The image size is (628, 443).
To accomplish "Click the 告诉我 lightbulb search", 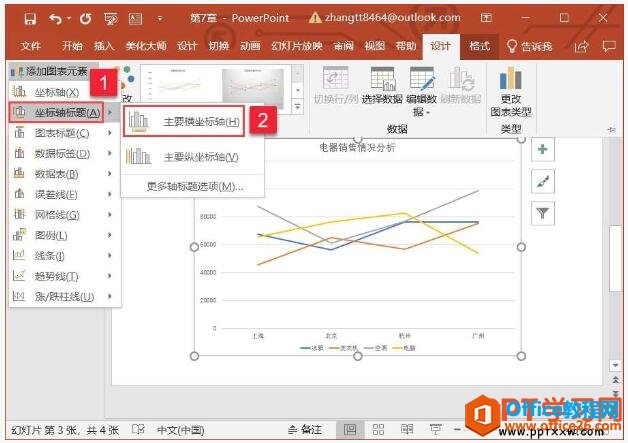I will click(529, 46).
